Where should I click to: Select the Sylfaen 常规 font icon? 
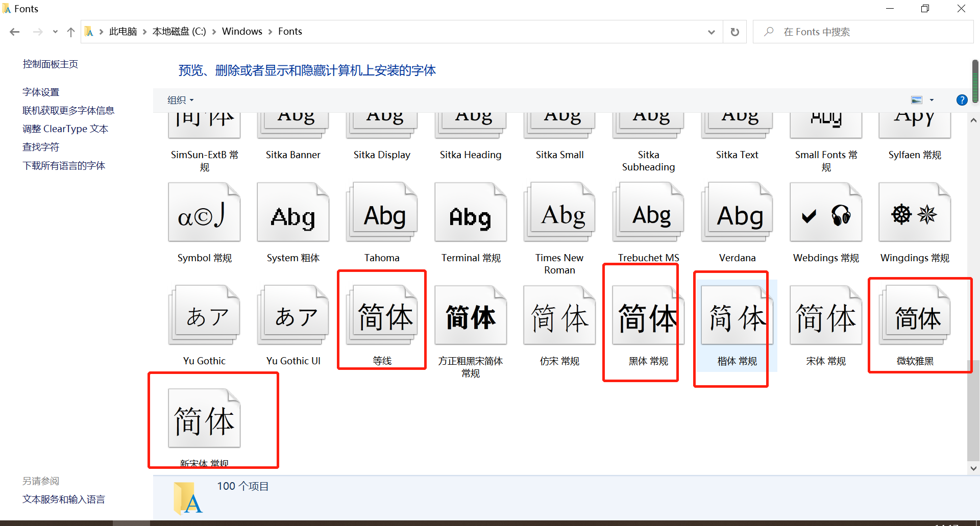tap(915, 126)
